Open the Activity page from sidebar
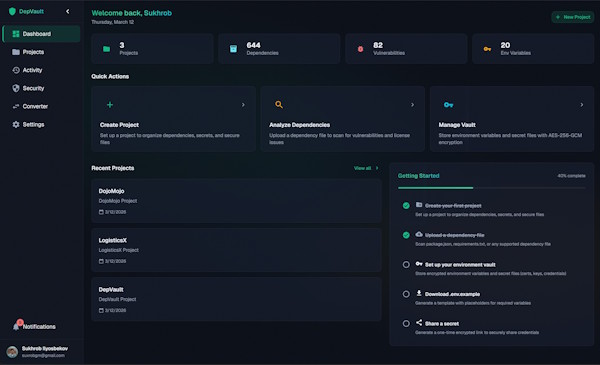 [x=41, y=70]
